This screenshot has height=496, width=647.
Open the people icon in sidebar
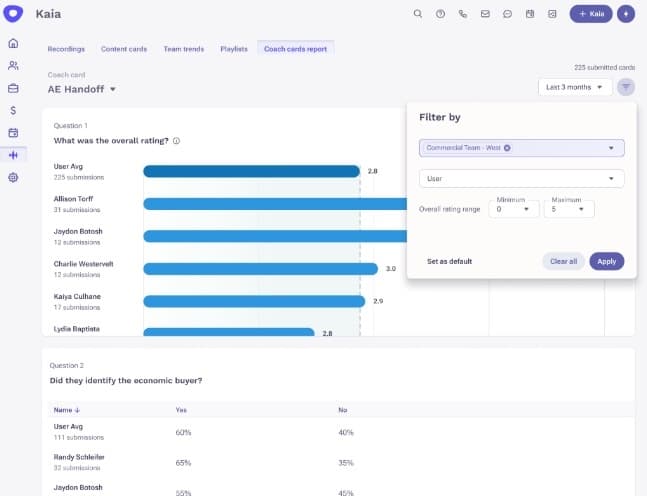click(13, 66)
